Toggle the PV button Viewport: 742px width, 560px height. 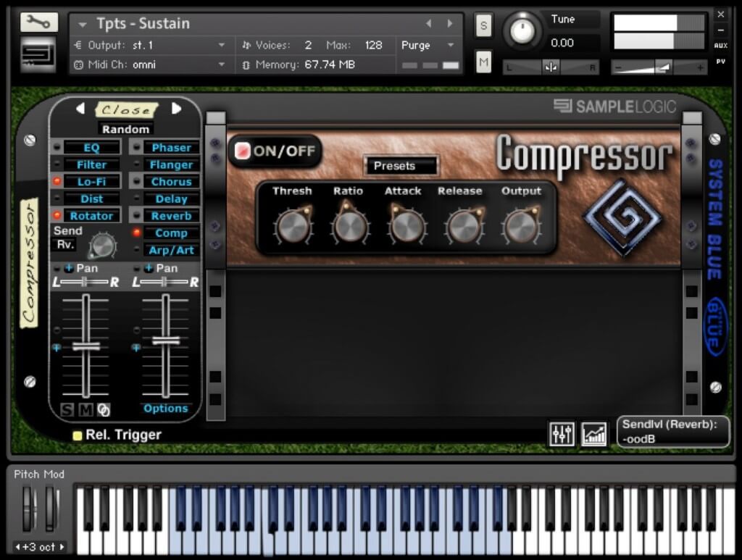[x=721, y=61]
